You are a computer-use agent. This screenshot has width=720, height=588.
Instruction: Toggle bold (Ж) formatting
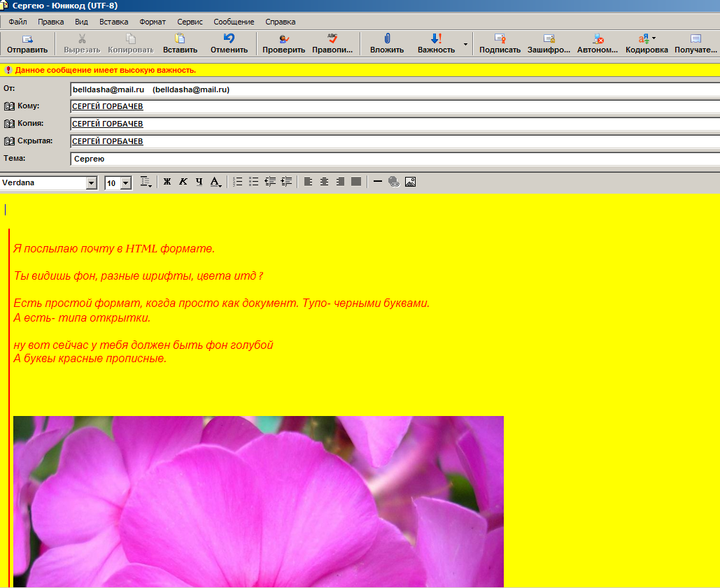coord(167,182)
